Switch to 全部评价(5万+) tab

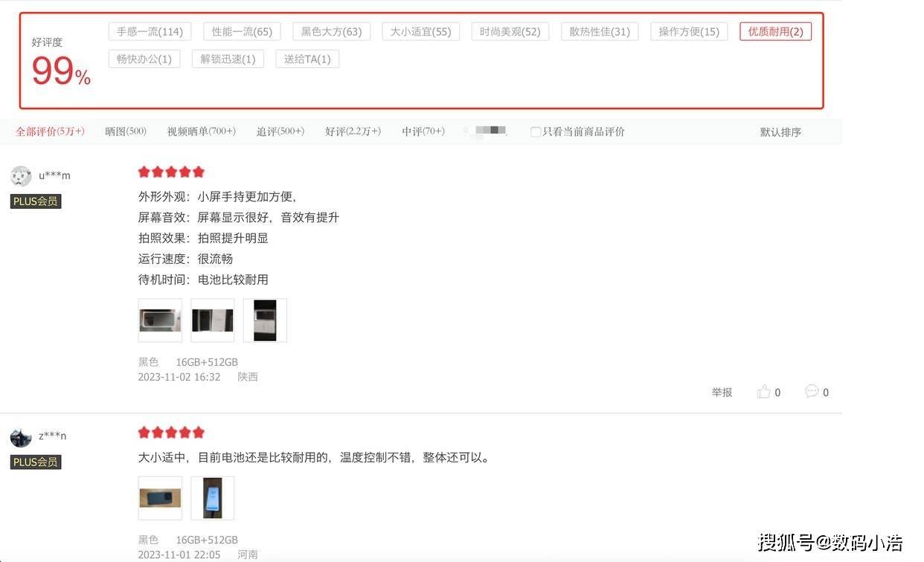coord(50,132)
